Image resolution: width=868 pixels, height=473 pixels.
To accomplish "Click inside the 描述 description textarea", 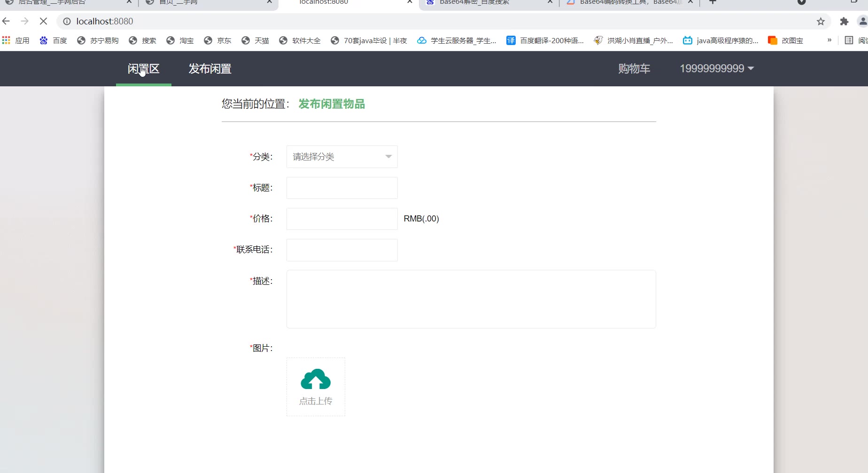I will [x=471, y=299].
